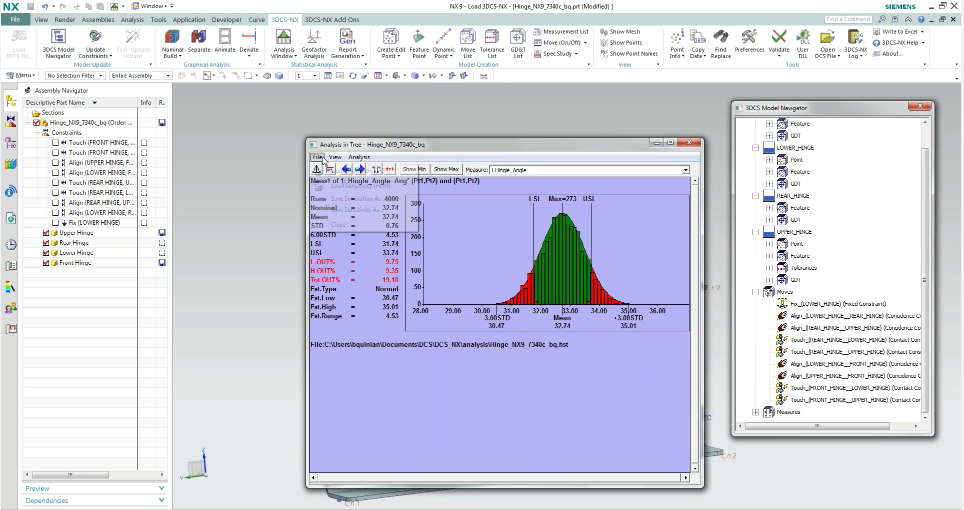964x510 pixels.
Task: Uncheck the Rear Hinge component checkbox
Action: pos(45,243)
